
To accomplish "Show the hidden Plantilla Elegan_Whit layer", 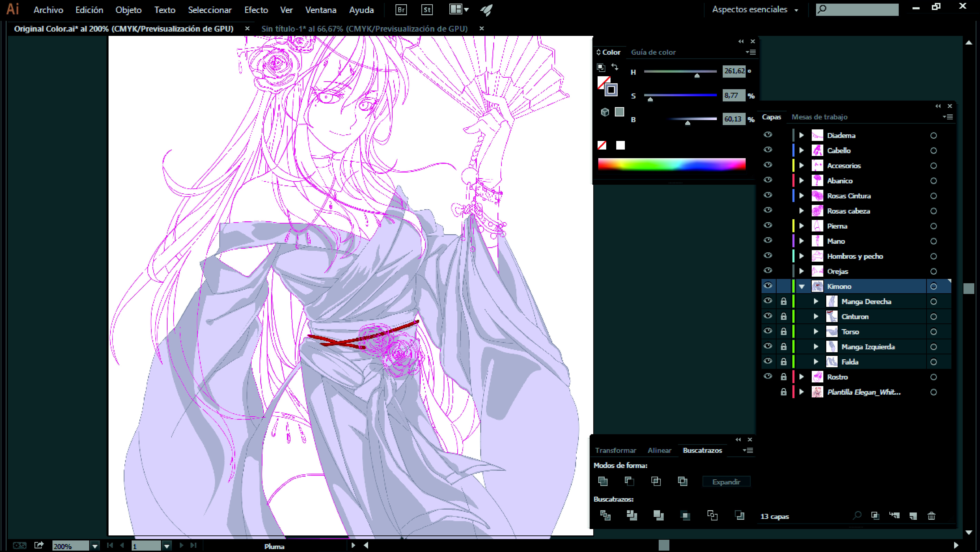I will coord(768,392).
